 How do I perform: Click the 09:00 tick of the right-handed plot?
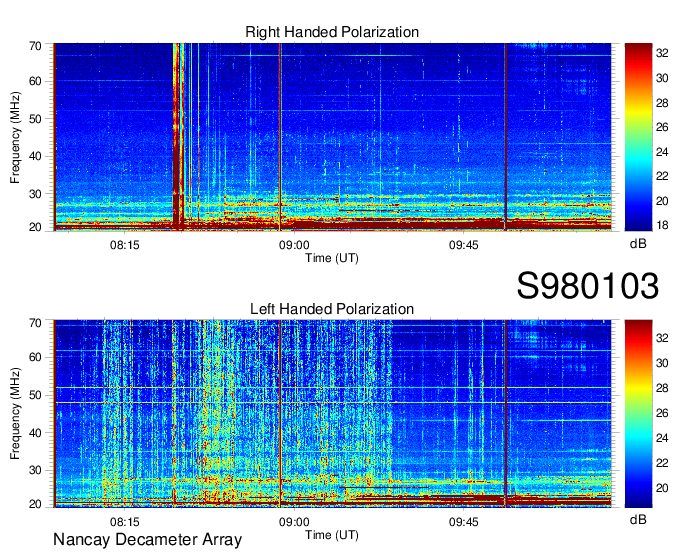tap(294, 245)
